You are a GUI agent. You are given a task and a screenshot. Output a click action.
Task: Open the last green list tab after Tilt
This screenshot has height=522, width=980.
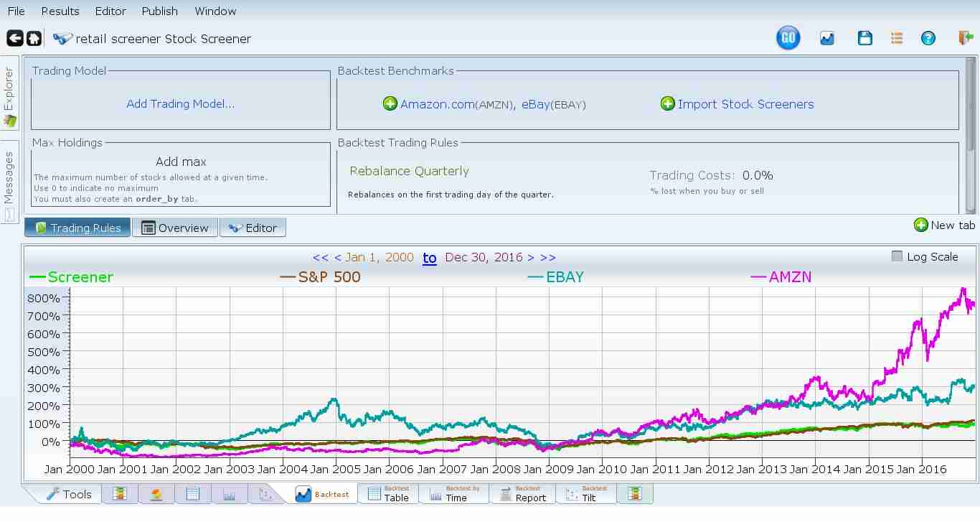634,494
